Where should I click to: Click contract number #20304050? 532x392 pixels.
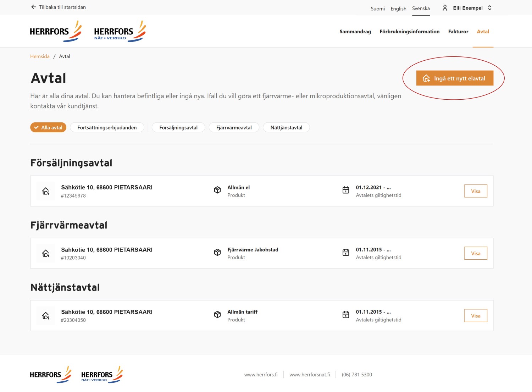73,320
